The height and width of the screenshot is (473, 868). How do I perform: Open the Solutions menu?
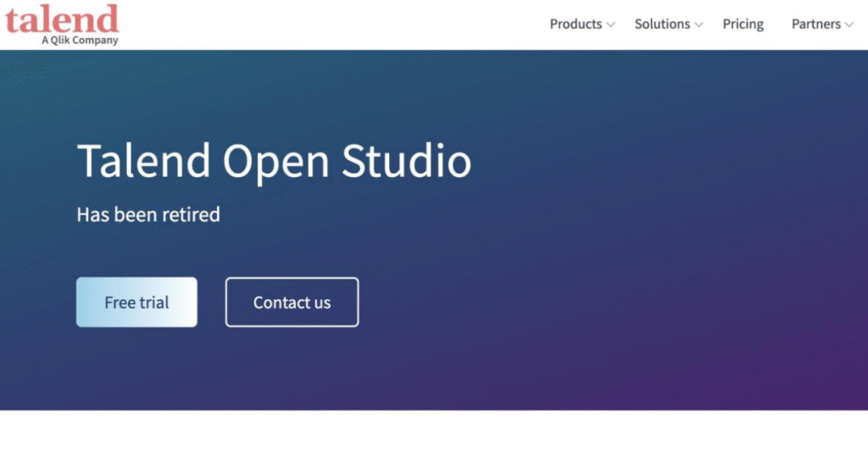click(662, 24)
